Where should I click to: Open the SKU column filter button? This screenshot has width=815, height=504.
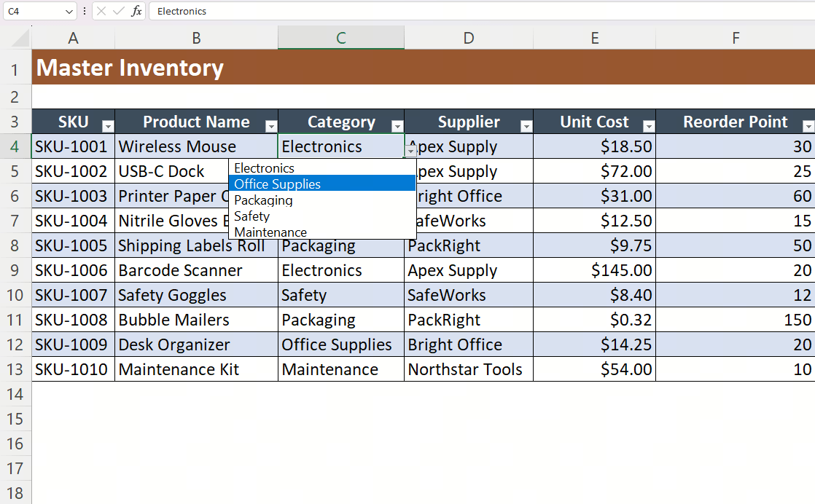pyautogui.click(x=108, y=125)
